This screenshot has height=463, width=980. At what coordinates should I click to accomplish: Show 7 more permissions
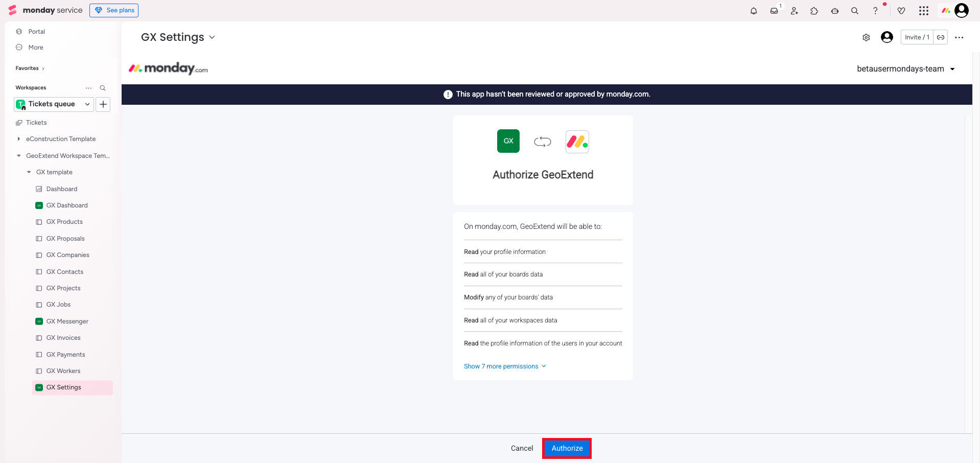click(x=505, y=366)
